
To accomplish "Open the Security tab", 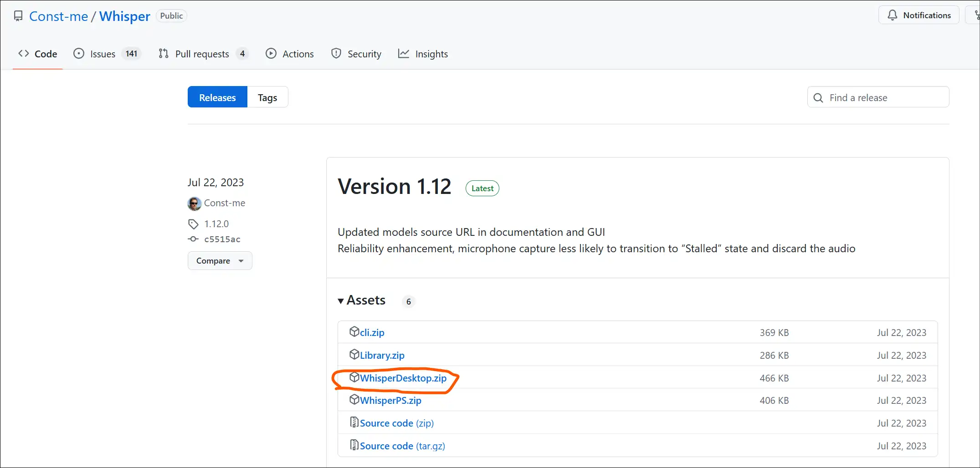I will 356,54.
